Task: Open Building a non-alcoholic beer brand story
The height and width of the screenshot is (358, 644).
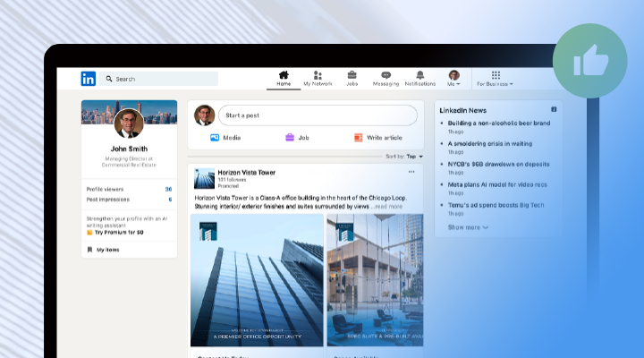Action: tap(499, 123)
